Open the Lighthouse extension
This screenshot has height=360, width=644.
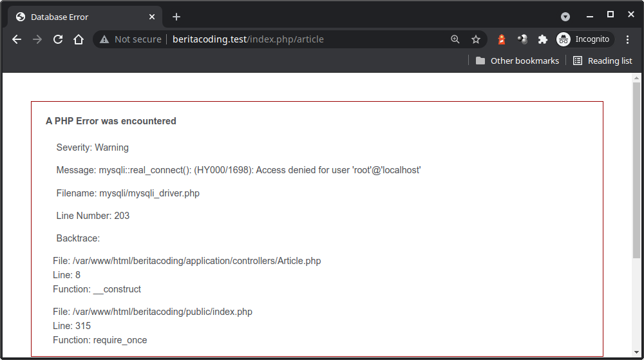[502, 39]
